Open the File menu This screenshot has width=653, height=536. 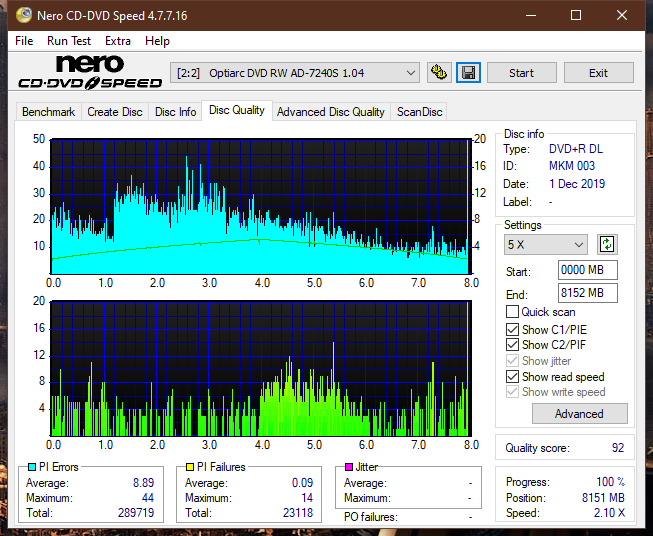point(24,41)
